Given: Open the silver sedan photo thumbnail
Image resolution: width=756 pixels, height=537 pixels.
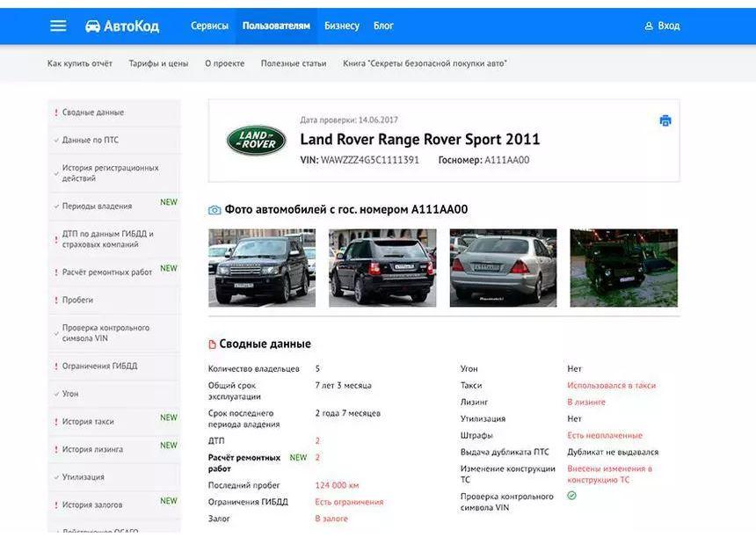Looking at the screenshot, I should (503, 268).
